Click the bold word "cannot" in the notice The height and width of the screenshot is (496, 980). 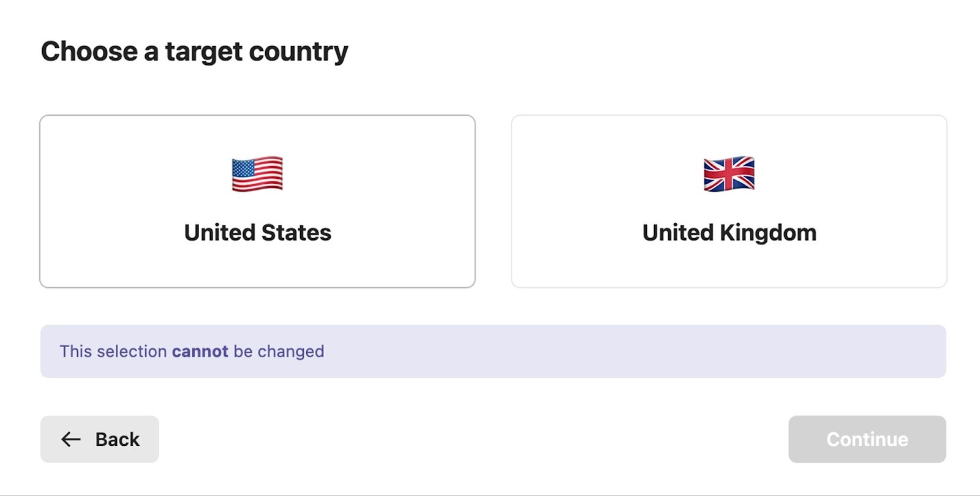click(200, 351)
